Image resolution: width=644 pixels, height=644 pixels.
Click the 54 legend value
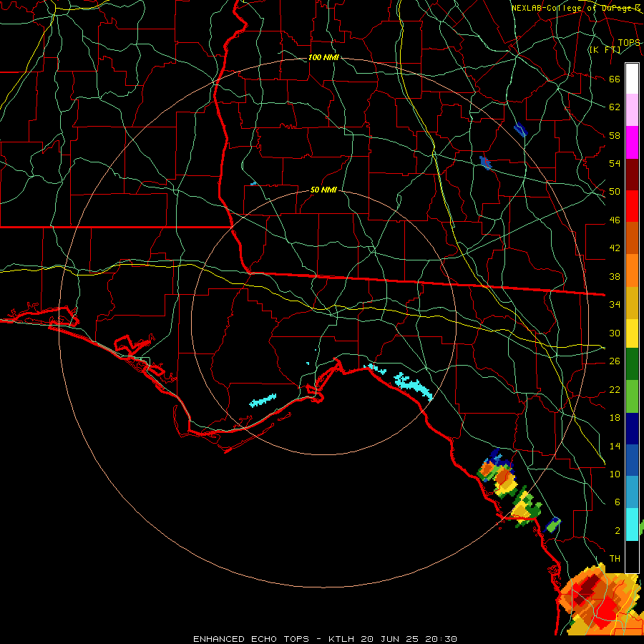click(615, 163)
